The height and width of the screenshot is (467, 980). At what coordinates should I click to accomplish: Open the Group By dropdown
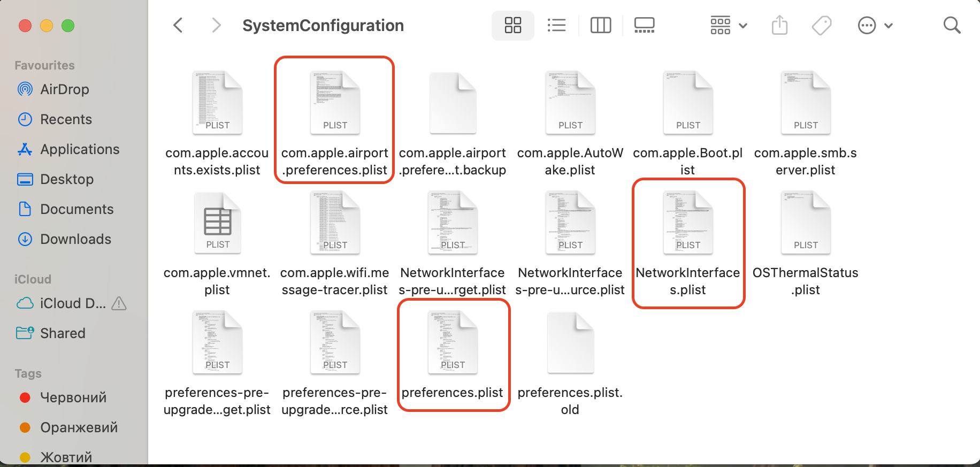tap(728, 25)
